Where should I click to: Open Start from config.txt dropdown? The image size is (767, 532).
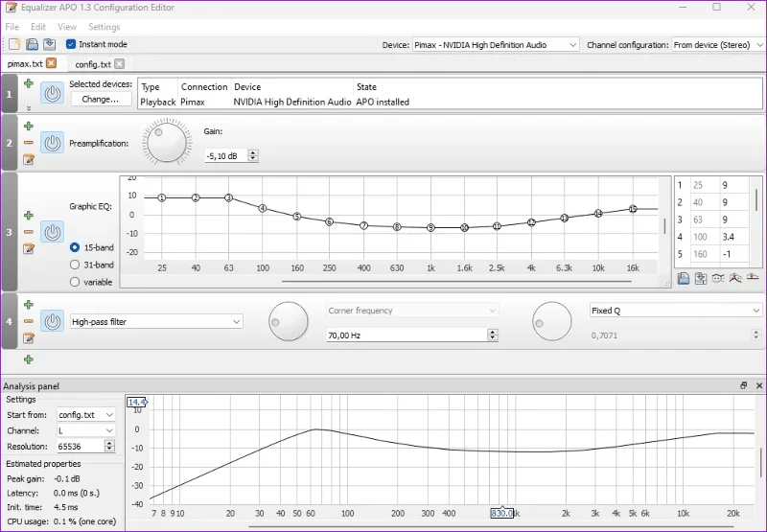(86, 415)
